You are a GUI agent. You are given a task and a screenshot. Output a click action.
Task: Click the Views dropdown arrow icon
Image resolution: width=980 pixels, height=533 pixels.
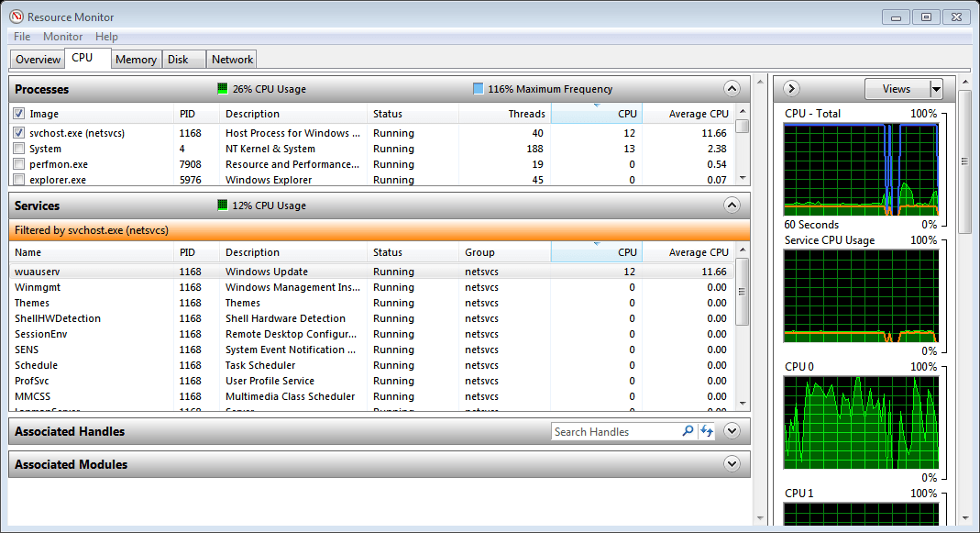934,88
